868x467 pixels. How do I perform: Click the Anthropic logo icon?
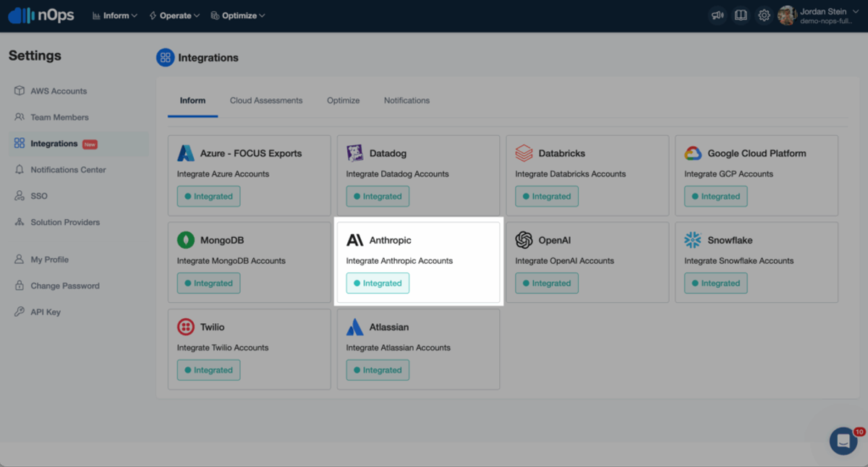pyautogui.click(x=355, y=240)
